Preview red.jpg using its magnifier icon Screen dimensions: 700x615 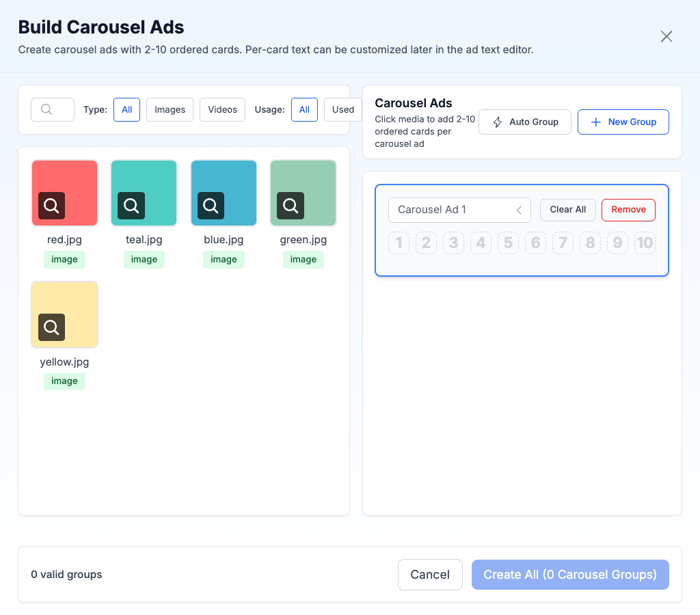51,206
